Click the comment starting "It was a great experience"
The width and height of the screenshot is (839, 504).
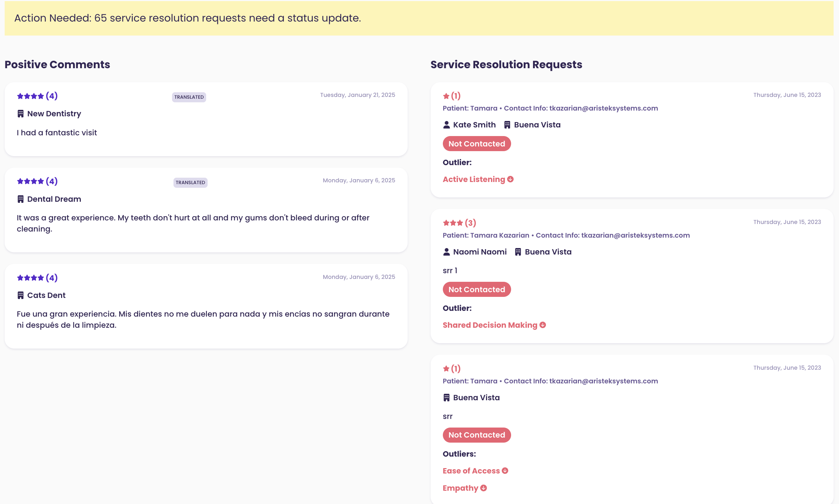(x=193, y=223)
